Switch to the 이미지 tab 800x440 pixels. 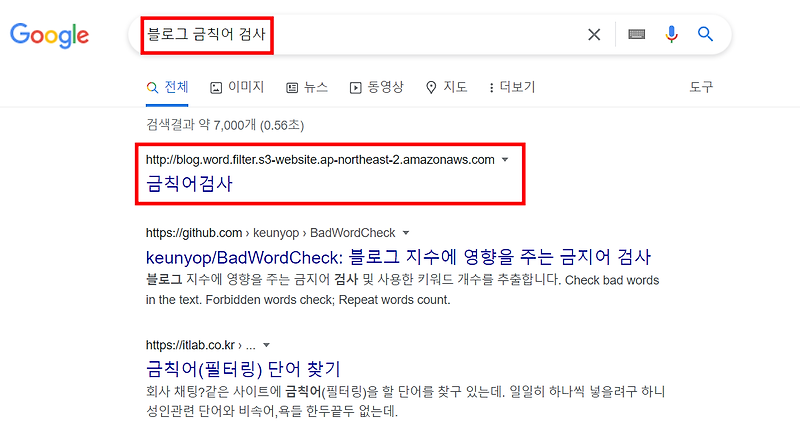pyautogui.click(x=237, y=87)
